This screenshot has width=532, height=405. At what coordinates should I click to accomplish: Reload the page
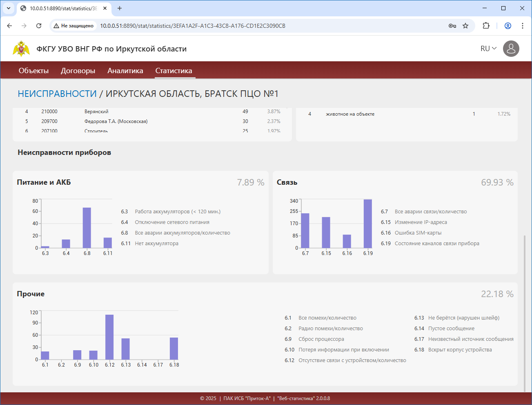coord(39,26)
